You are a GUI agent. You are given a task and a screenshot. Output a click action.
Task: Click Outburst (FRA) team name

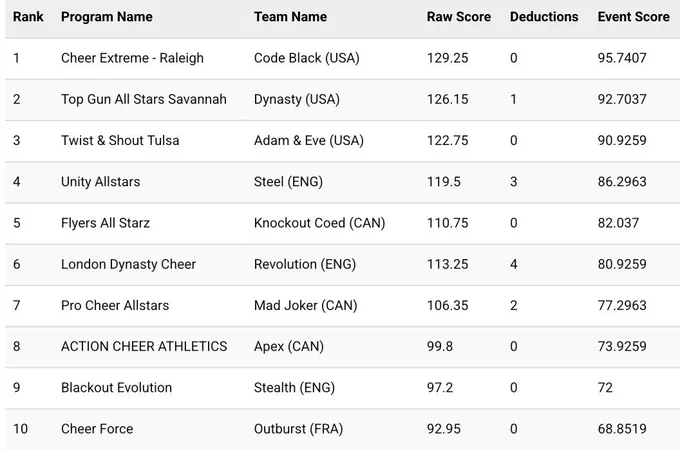(298, 429)
